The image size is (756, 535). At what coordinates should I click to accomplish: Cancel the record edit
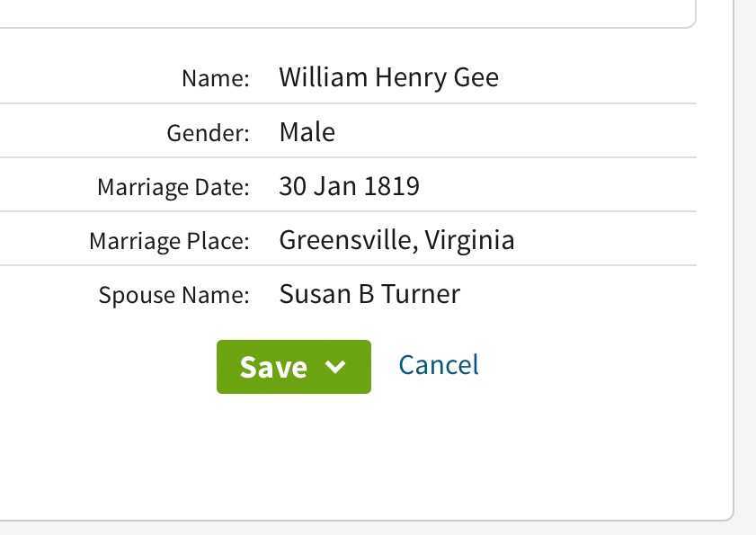(x=439, y=365)
